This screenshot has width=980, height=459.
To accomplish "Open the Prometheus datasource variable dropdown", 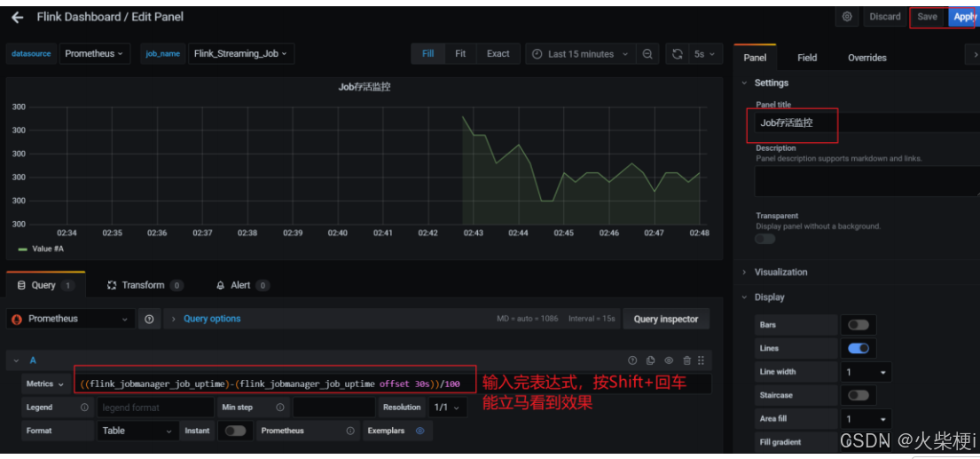I will (x=94, y=54).
